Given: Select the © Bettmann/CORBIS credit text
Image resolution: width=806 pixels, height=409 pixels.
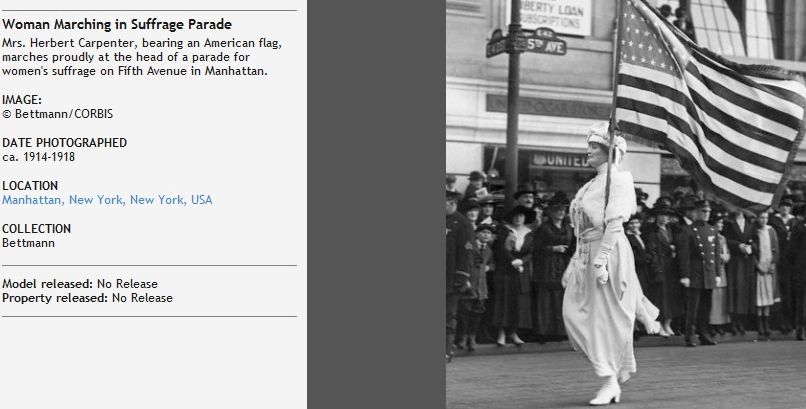Looking at the screenshot, I should point(57,114).
